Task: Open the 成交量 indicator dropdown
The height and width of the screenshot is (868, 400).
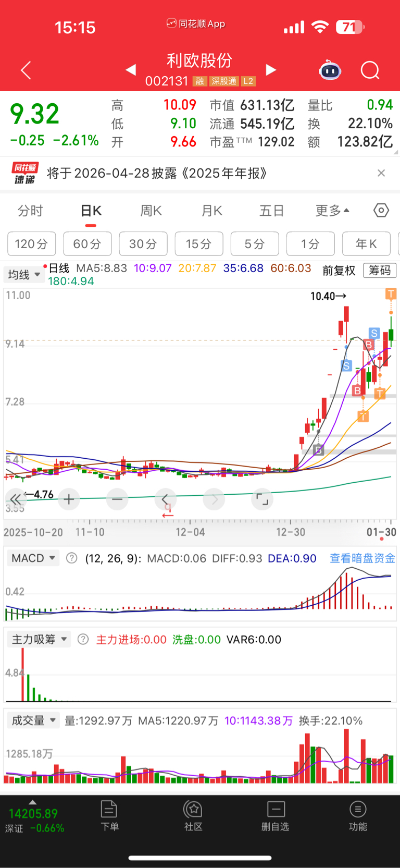Action: coord(33,720)
